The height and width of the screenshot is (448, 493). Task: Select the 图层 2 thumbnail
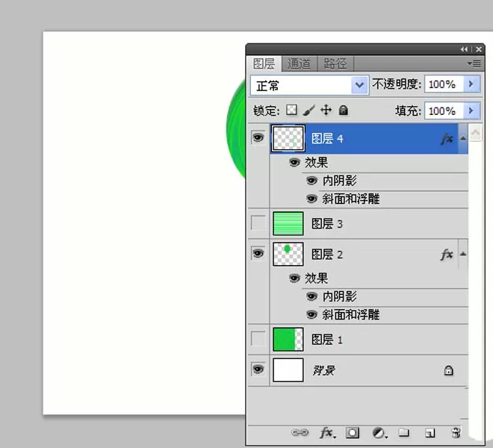click(288, 254)
